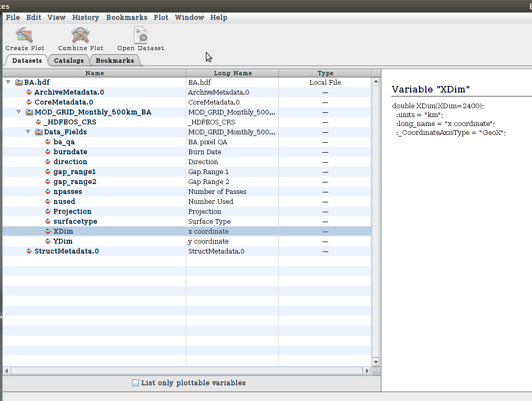Toggle List only plottable variables checkbox

pyautogui.click(x=136, y=383)
